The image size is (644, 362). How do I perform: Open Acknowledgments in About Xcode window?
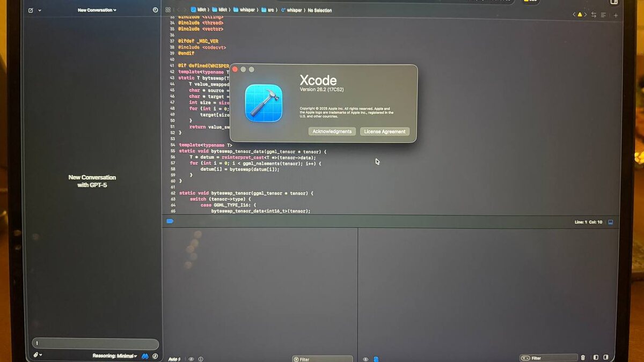coord(332,131)
